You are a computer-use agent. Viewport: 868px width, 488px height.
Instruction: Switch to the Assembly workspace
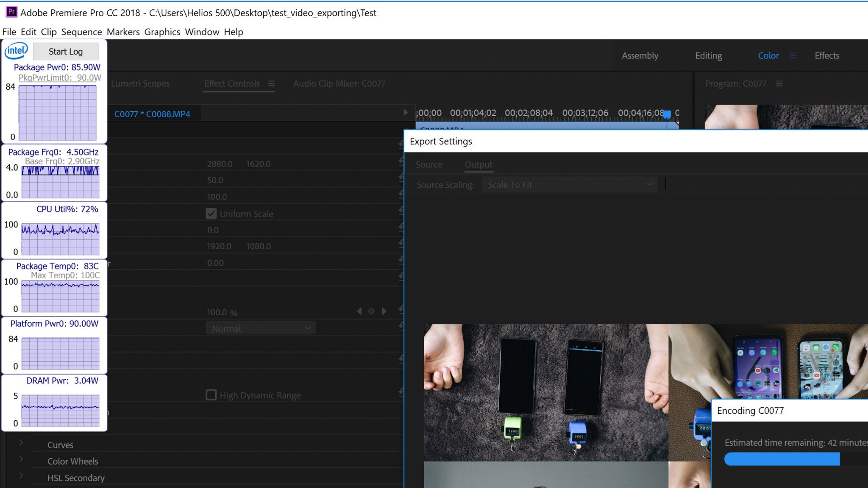tap(640, 55)
